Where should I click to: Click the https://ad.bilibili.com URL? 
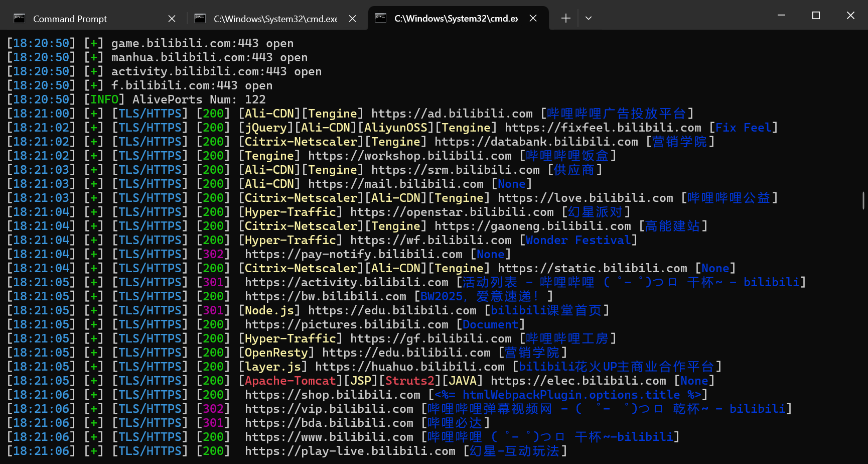[452, 114]
